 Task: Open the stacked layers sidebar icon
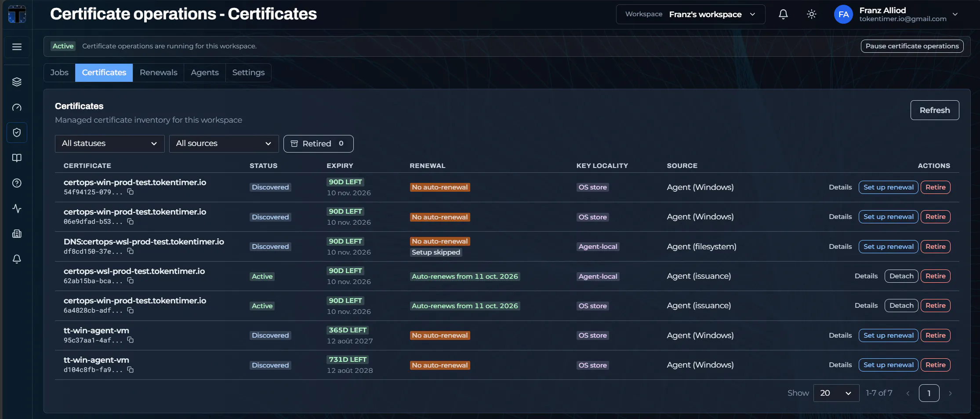17,82
